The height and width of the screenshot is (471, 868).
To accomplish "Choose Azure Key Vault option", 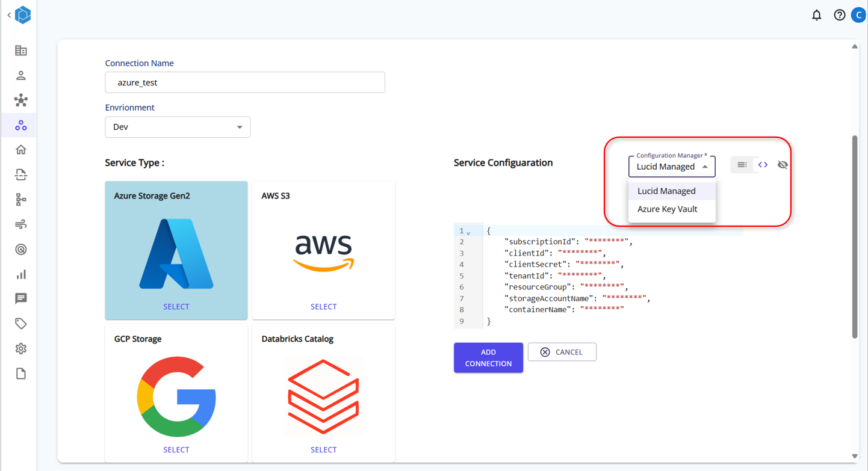I will pos(672,209).
